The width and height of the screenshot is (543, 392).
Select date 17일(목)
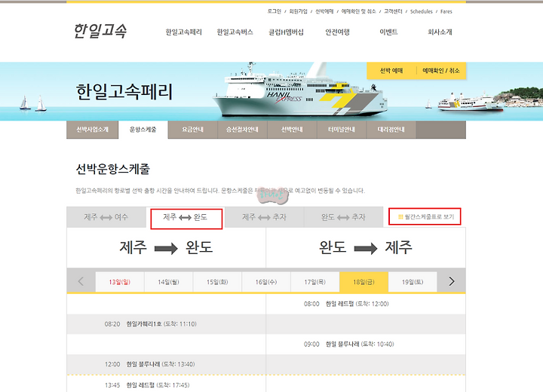point(315,282)
